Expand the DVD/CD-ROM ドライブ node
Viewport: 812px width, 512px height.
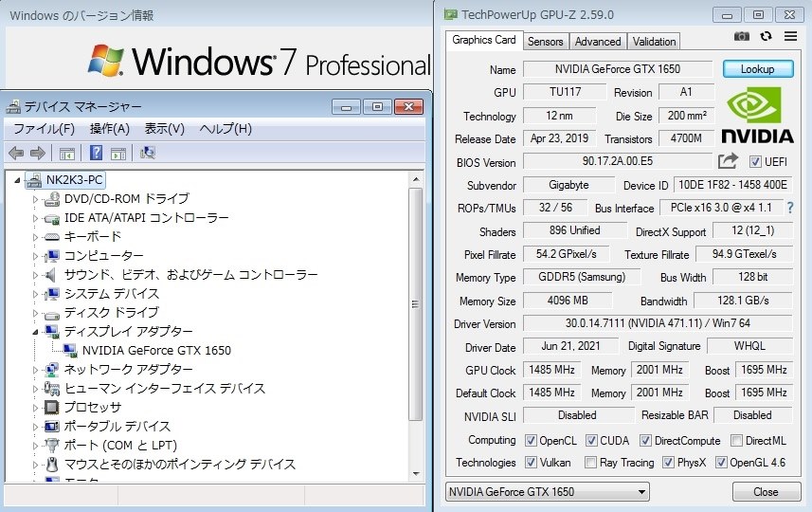[x=35, y=199]
